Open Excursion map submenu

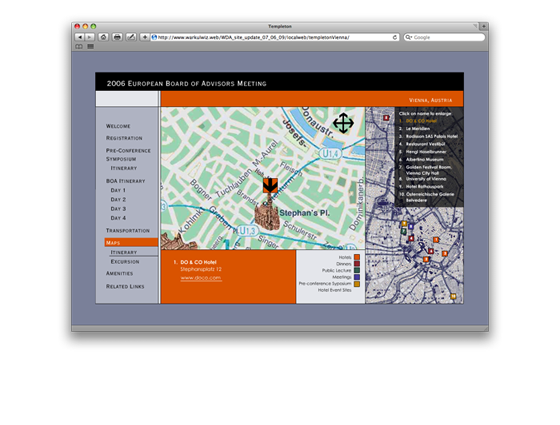point(125,261)
